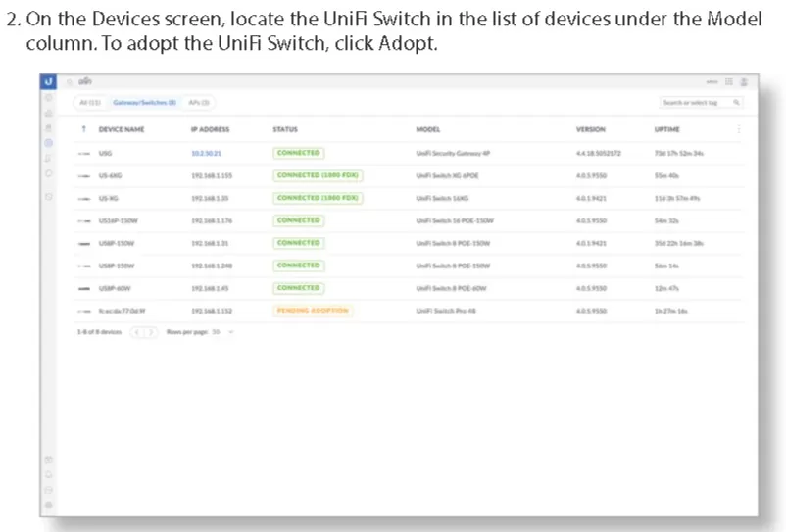Click the UniFi logo in the top-left corner
Viewport: 786px width, 532px height.
coord(48,81)
